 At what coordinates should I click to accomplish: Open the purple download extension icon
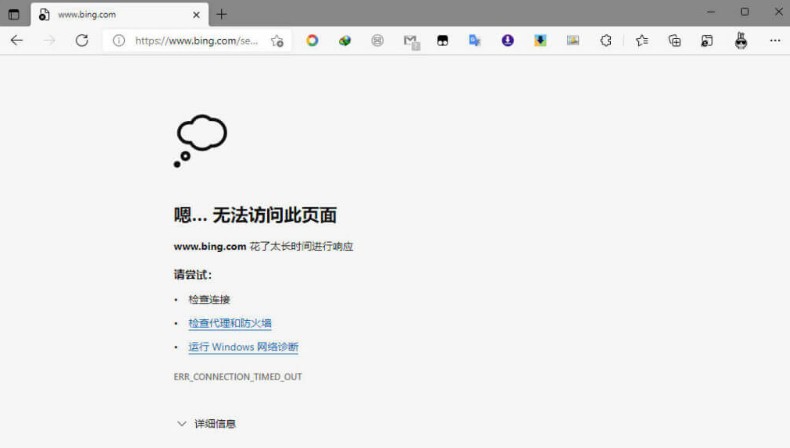(x=508, y=40)
